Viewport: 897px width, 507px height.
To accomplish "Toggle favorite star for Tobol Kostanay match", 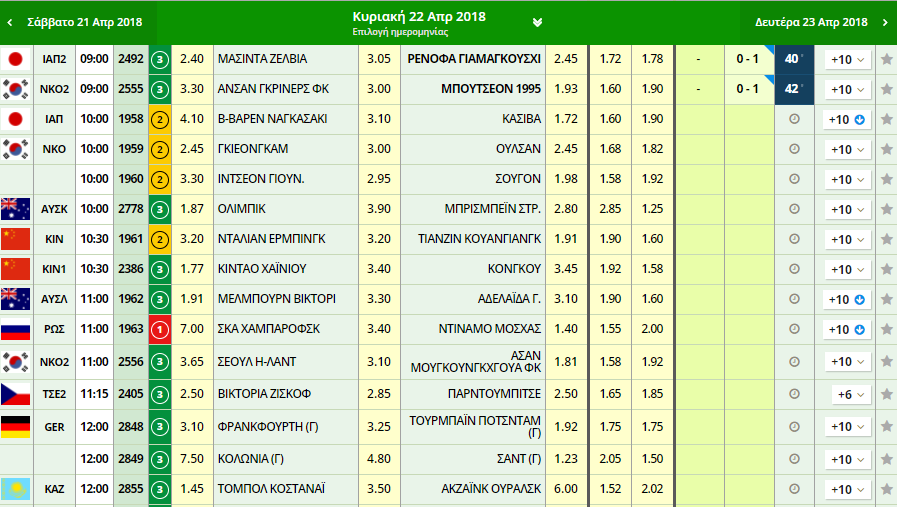I will point(886,489).
